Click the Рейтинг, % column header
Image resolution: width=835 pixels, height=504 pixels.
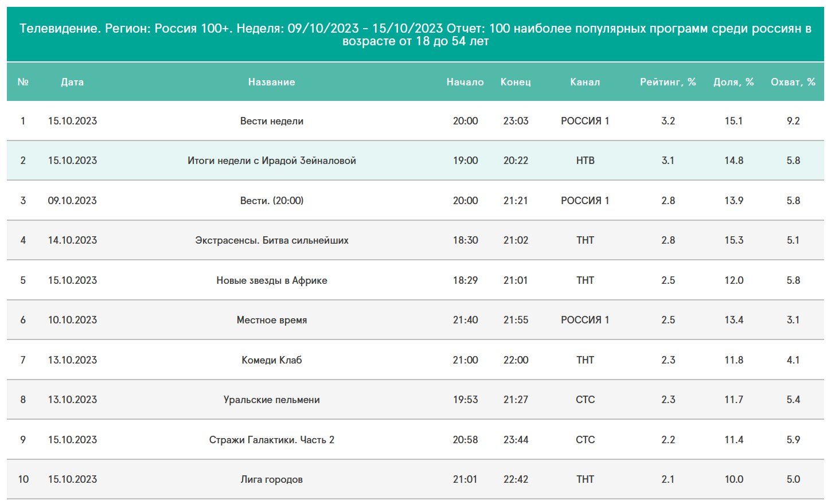(x=668, y=82)
